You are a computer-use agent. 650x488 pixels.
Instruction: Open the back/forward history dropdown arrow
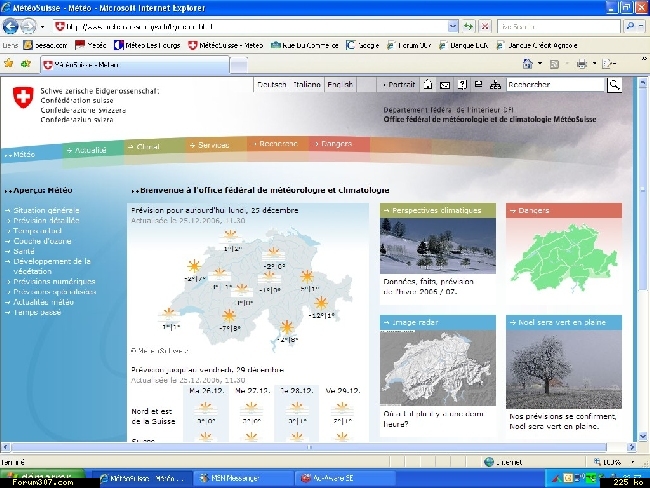pos(42,27)
